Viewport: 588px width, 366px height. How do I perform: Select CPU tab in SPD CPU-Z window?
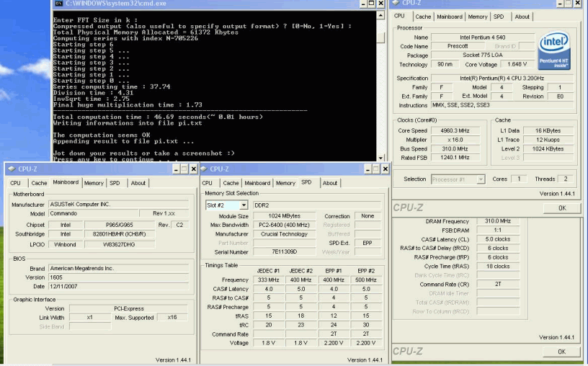tap(207, 183)
